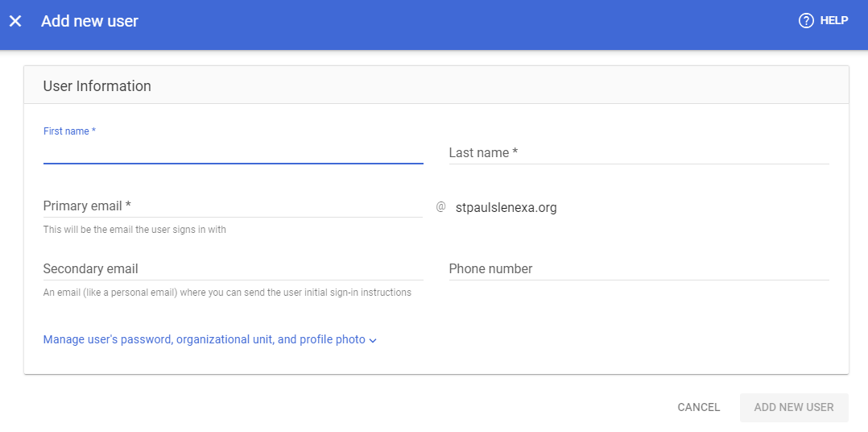This screenshot has height=432, width=868.
Task: Click the blue First name label
Action: coord(69,131)
